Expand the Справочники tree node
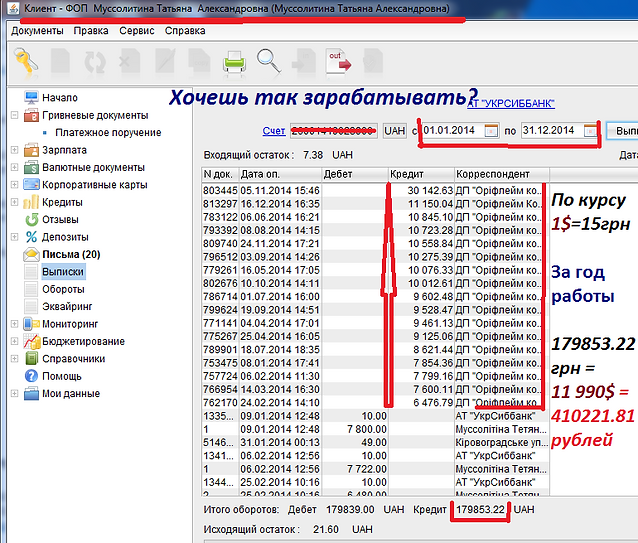The height and width of the screenshot is (543, 638). point(14,359)
